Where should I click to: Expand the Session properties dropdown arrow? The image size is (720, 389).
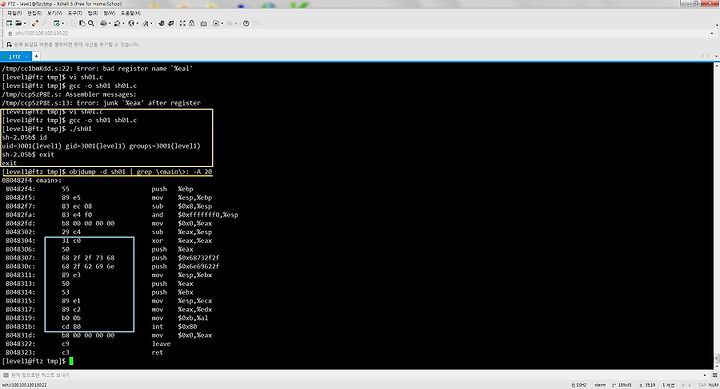point(62,23)
